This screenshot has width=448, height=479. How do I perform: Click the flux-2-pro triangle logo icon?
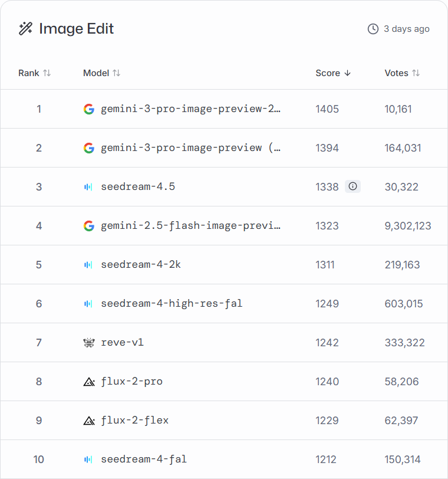tap(89, 382)
